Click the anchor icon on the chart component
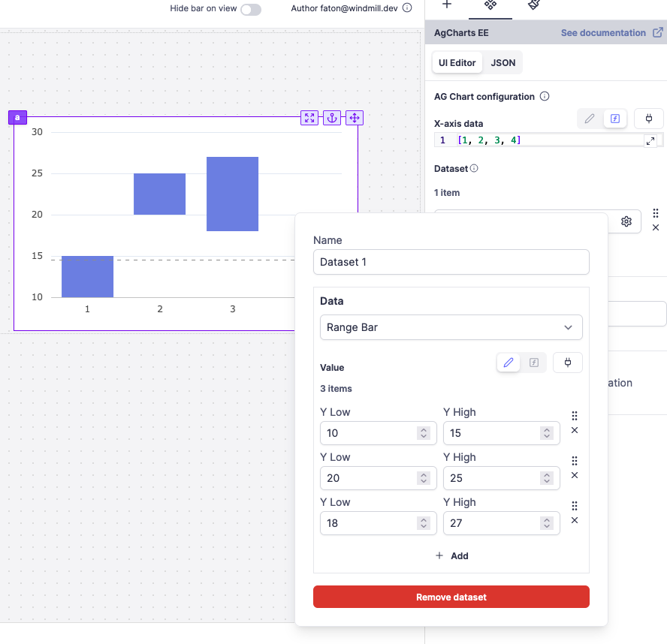This screenshot has height=644, width=667. (332, 118)
